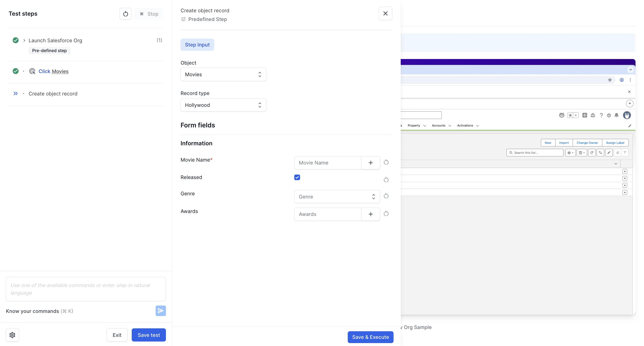Image resolution: width=644 pixels, height=346 pixels.
Task: Click the list view refresh icon
Action: click(x=592, y=152)
